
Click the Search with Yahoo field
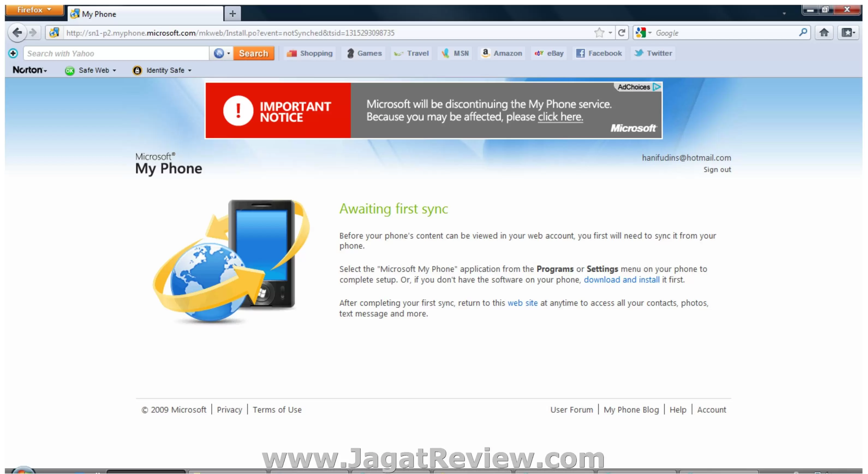pyautogui.click(x=116, y=53)
